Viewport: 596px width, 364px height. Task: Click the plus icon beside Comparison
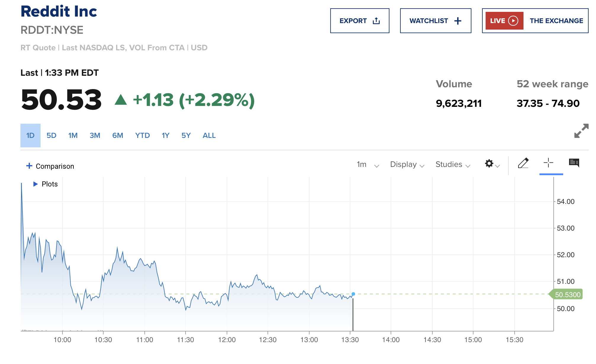(29, 166)
